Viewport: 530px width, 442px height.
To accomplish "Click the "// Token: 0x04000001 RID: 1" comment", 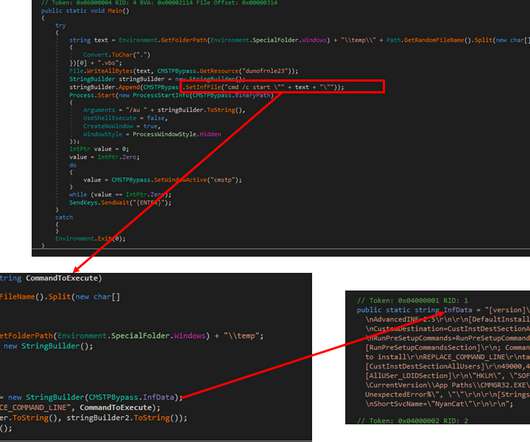I will tap(412, 300).
